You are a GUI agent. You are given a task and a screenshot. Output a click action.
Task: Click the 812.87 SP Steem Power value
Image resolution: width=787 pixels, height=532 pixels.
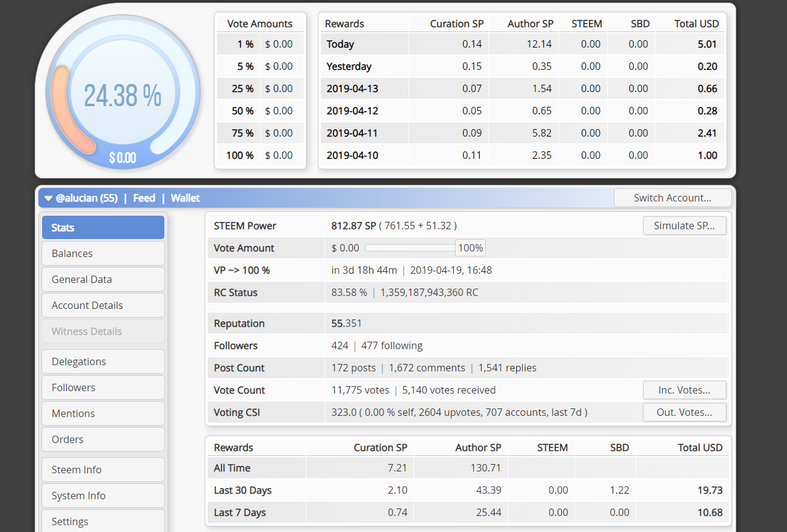[354, 226]
